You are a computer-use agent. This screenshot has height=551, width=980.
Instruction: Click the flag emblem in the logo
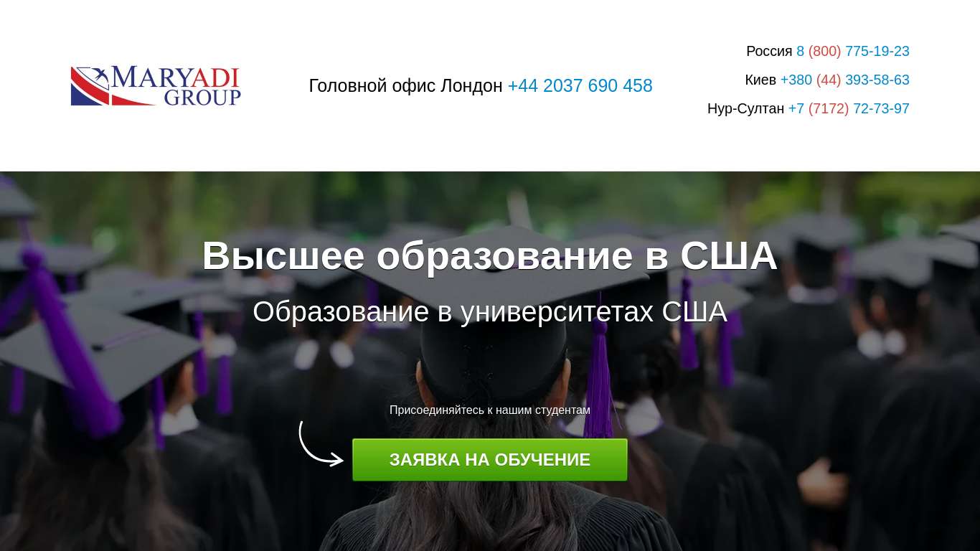point(90,86)
